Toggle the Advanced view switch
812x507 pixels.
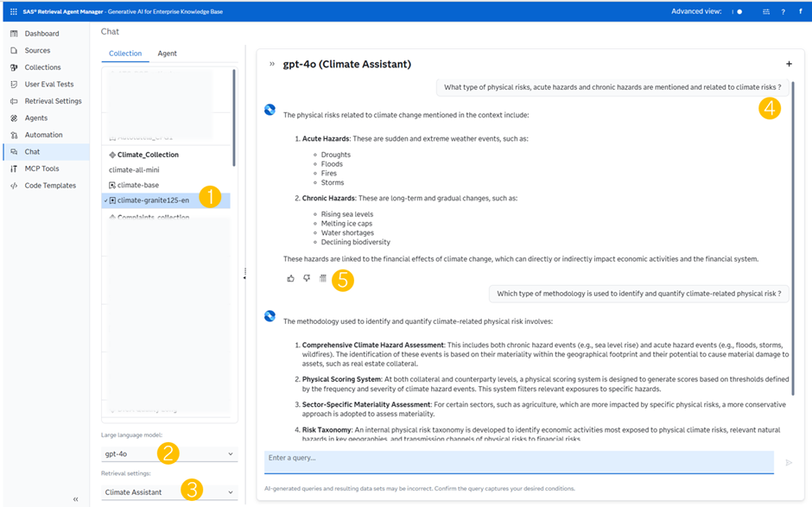click(x=737, y=11)
